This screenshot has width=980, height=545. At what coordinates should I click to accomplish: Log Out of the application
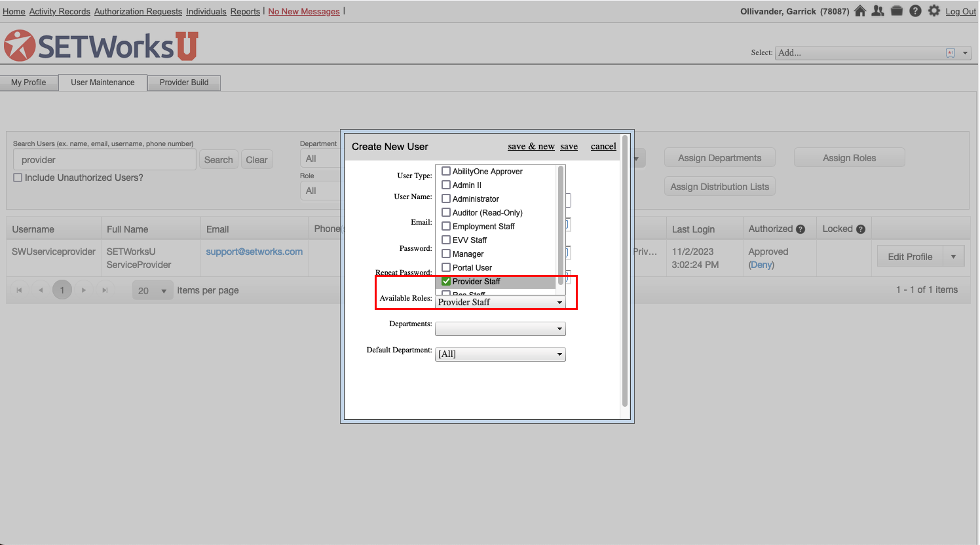(x=960, y=12)
